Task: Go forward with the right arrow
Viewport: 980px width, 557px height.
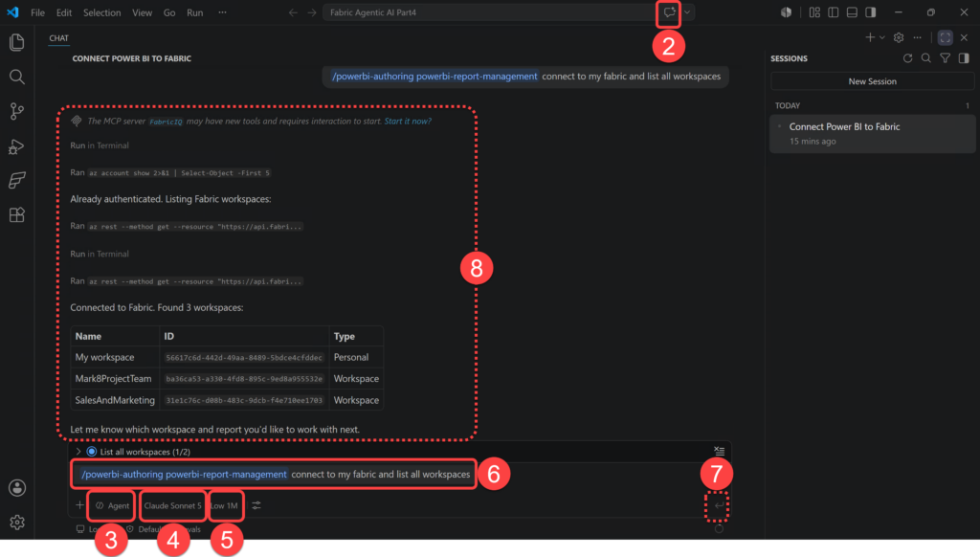Action: (x=312, y=12)
